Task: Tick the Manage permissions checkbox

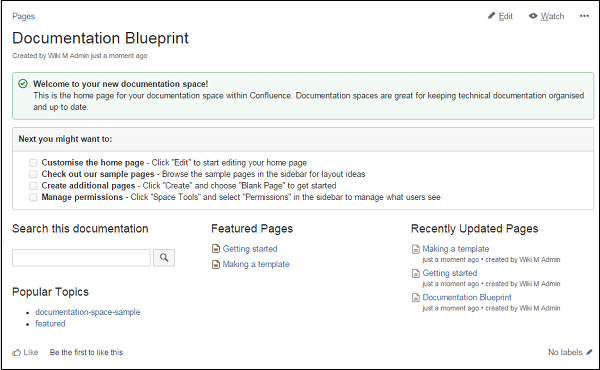Action: [x=33, y=197]
